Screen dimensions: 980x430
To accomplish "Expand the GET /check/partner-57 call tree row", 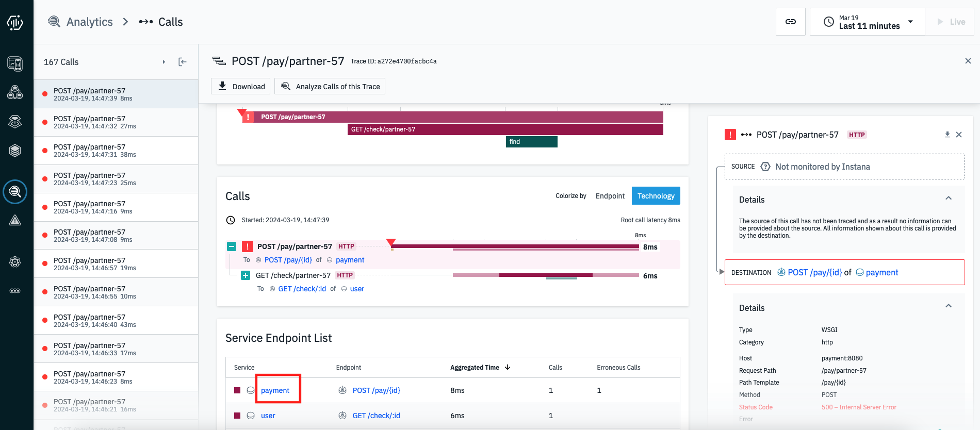I will [246, 275].
